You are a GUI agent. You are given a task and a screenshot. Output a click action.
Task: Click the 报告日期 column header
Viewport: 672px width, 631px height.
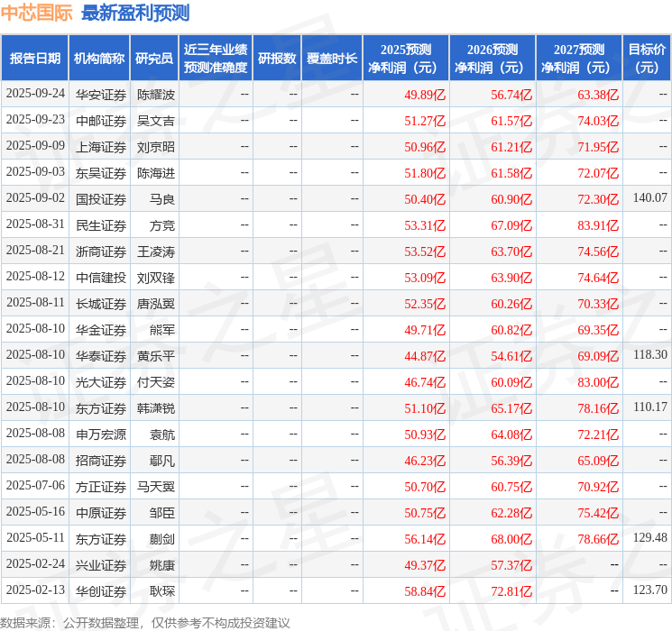click(x=34, y=59)
